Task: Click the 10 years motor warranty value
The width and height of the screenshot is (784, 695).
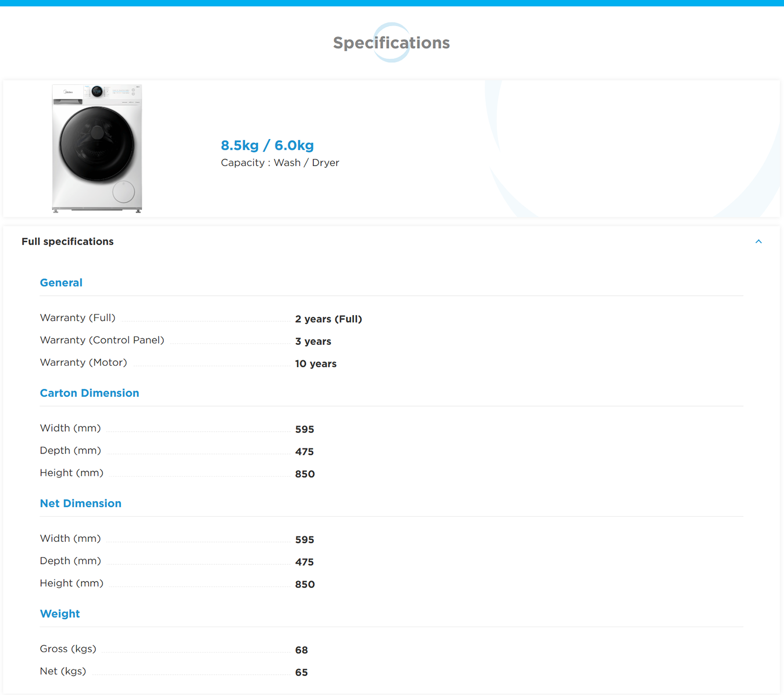Action: tap(316, 364)
